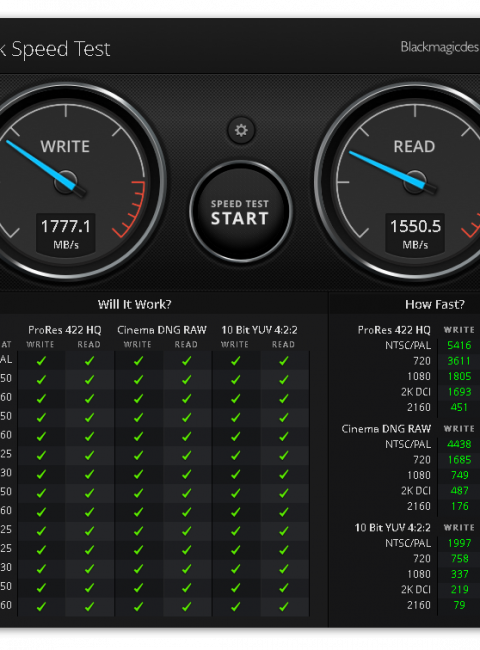Select the value 1805 in How Fast
The height and width of the screenshot is (650, 480).
point(459,376)
